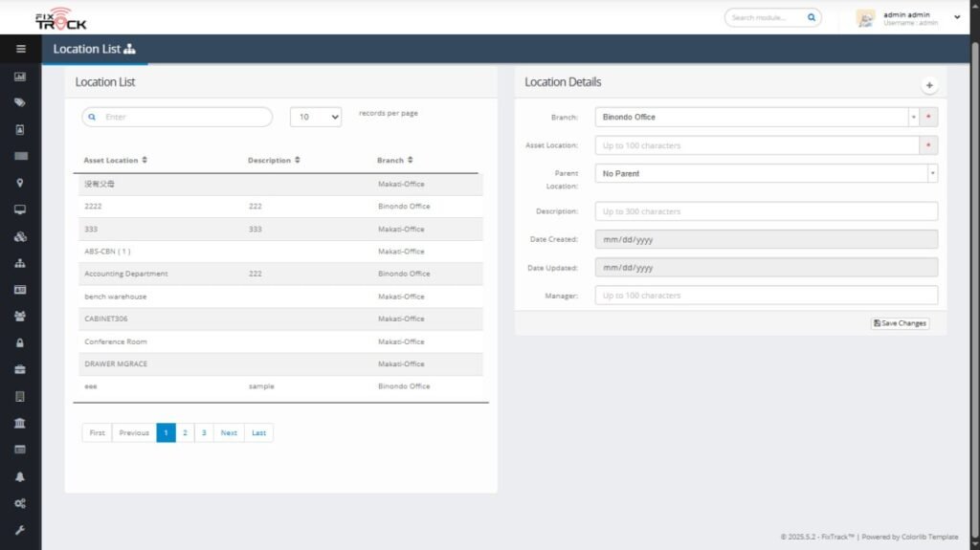The height and width of the screenshot is (550, 980).
Task: Open the wrench tools icon in sidebar
Action: click(x=20, y=530)
